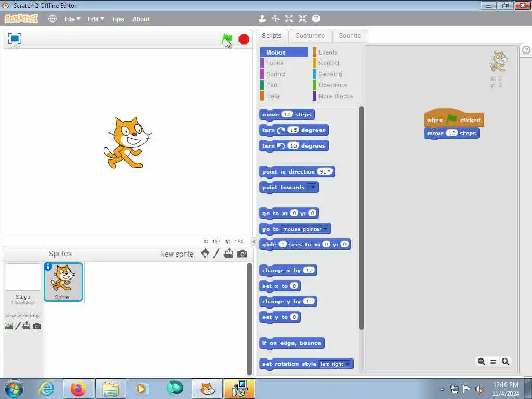The height and width of the screenshot is (399, 532).
Task: Click the glide secs value field
Action: pyautogui.click(x=283, y=244)
